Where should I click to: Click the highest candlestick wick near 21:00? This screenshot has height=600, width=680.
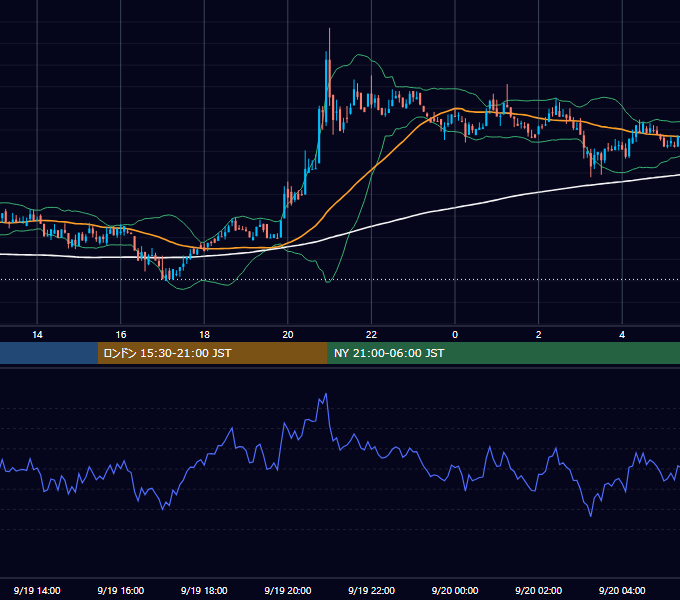[x=330, y=43]
